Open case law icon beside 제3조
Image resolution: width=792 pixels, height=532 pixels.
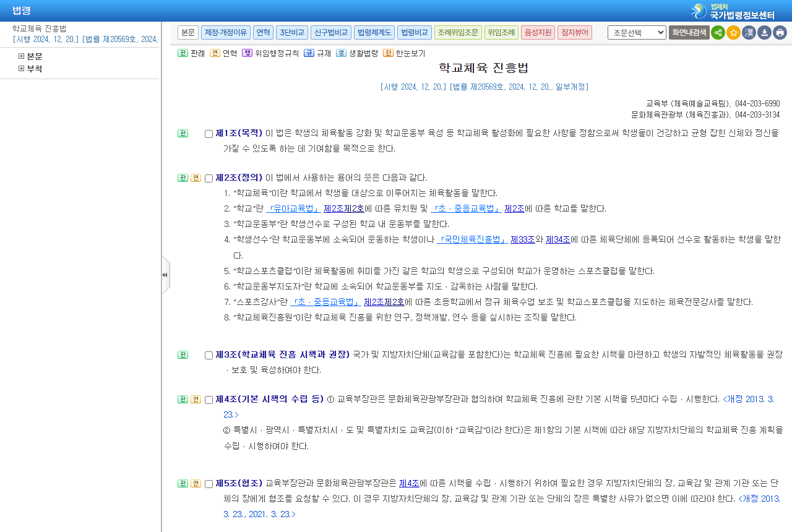coord(183,355)
